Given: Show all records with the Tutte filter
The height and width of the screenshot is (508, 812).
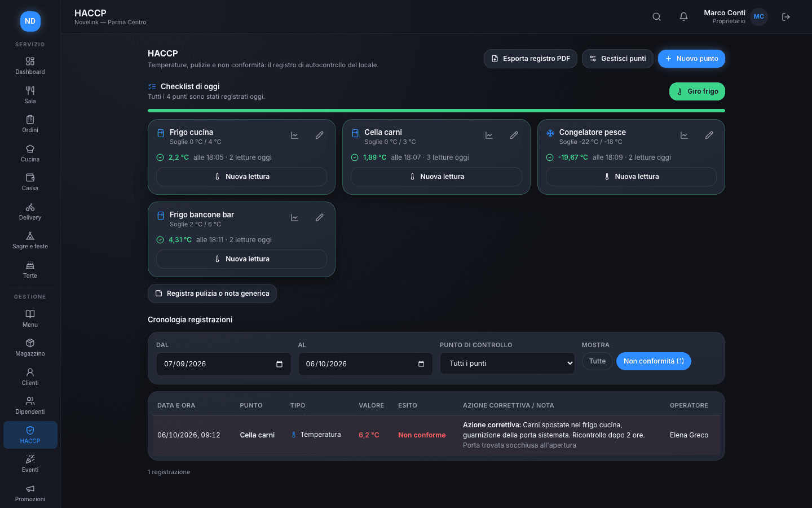Looking at the screenshot, I should [597, 361].
